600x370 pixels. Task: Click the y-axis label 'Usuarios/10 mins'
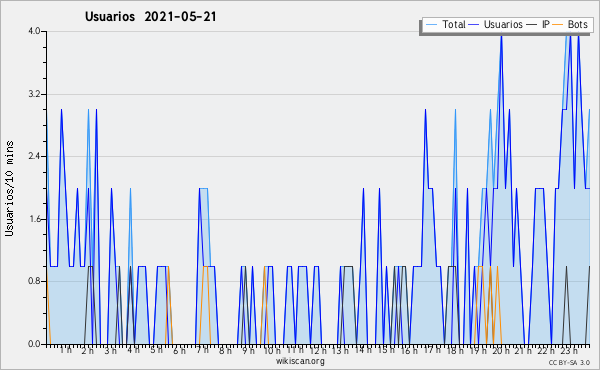point(9,188)
